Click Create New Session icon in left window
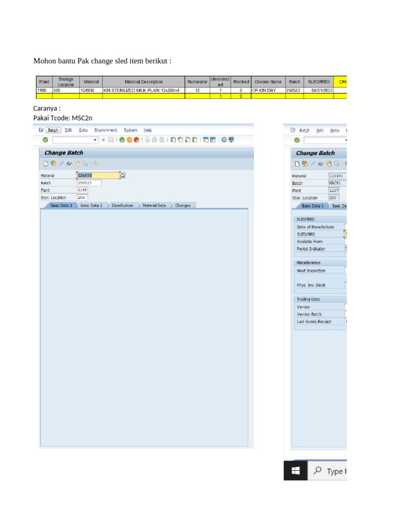Screen dimensions: 399x532 [x=206, y=140]
